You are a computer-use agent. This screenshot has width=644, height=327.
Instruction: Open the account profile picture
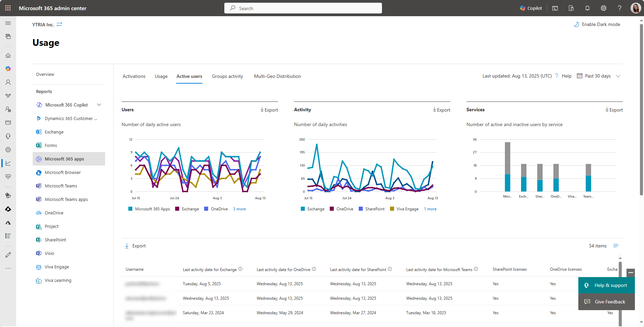click(x=636, y=8)
